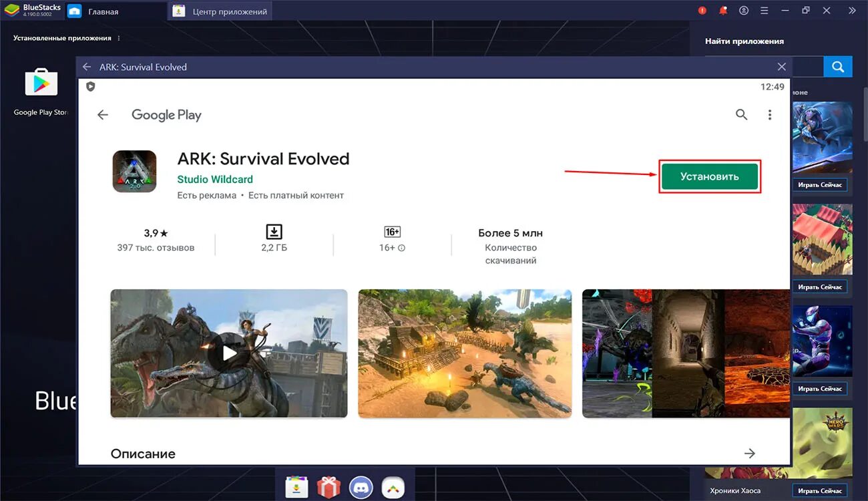Click the shield icon in Android status bar
Image resolution: width=868 pixels, height=501 pixels.
coord(91,86)
